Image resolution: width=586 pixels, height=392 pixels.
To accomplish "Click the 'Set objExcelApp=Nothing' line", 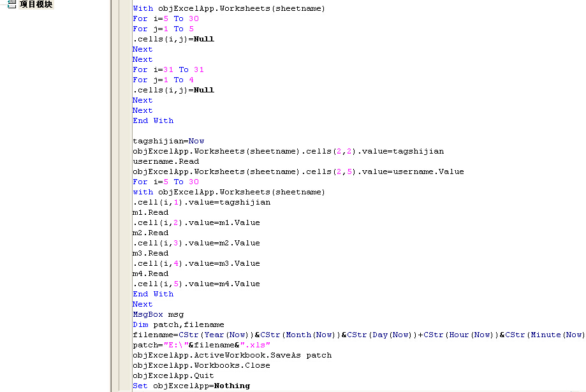I will (191, 386).
